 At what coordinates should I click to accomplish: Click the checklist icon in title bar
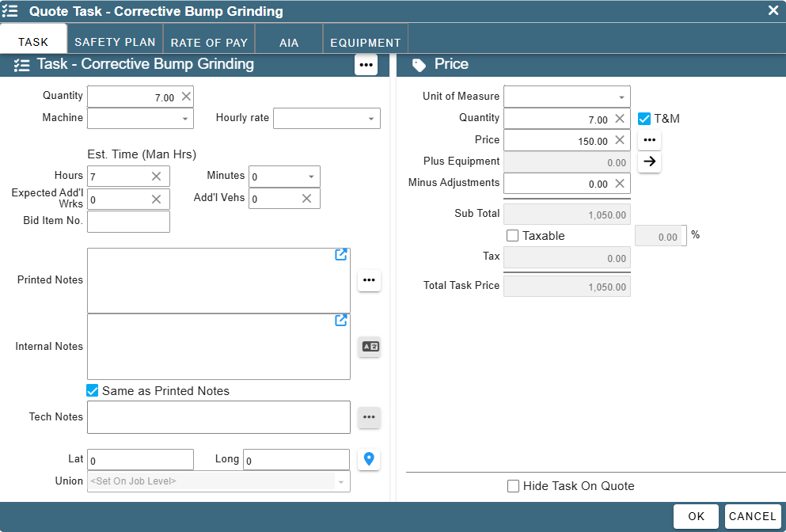click(9, 11)
